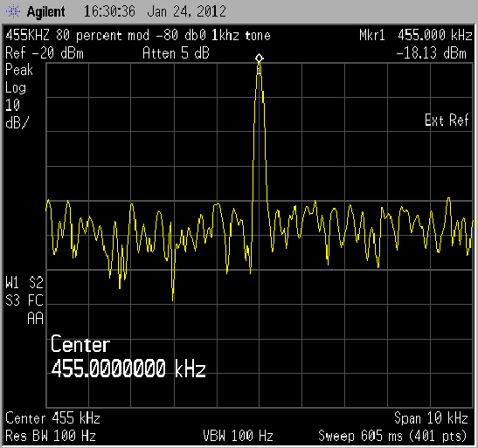
Task: Click the -18.13 dBm marker amplitude readout
Action: tap(432, 53)
